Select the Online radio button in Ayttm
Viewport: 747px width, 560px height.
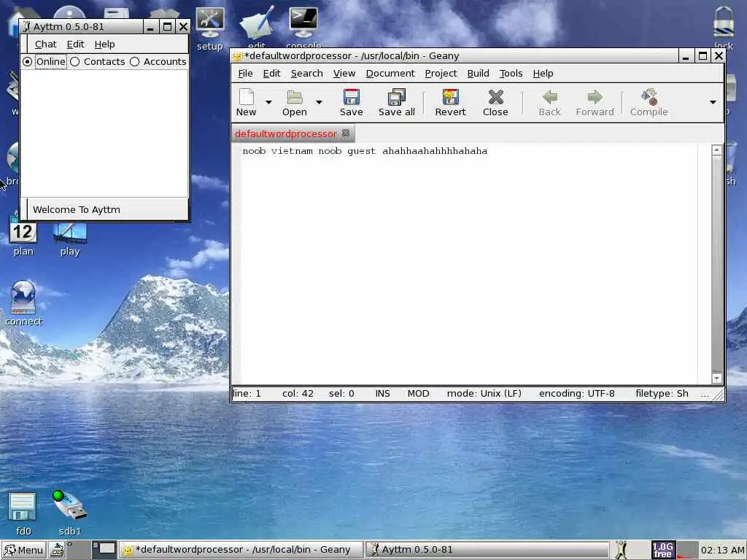coord(28,61)
